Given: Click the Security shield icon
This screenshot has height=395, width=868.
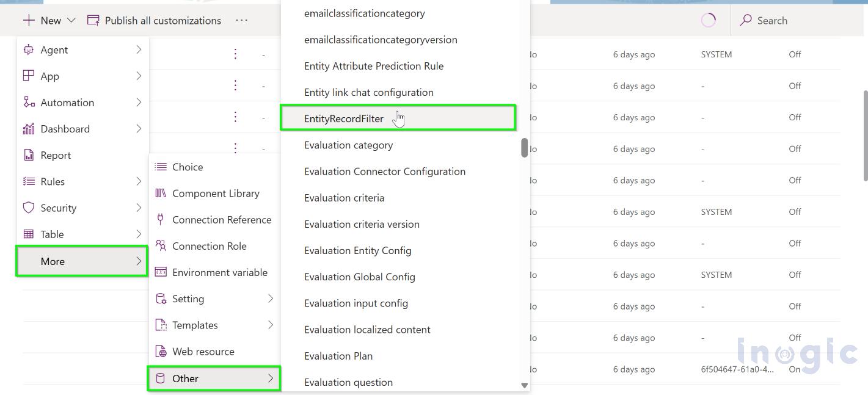Looking at the screenshot, I should point(29,208).
